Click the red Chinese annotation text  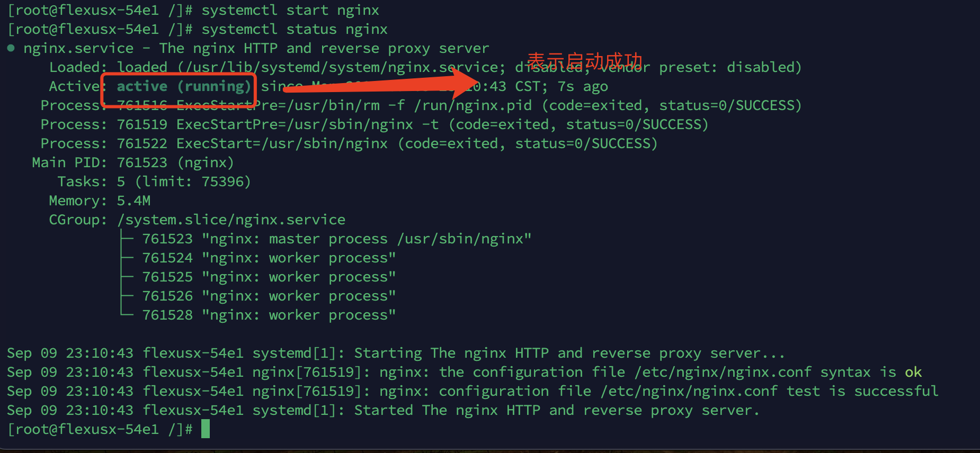(x=584, y=61)
